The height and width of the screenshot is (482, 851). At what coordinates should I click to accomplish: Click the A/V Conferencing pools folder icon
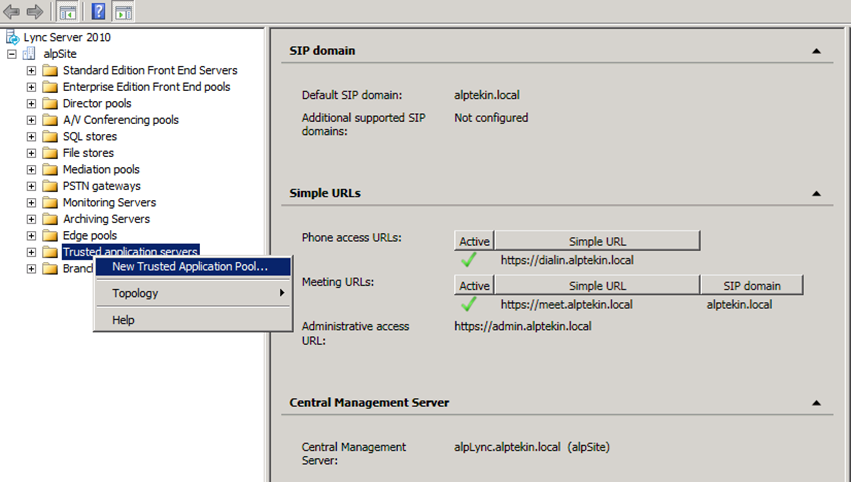tap(50, 120)
